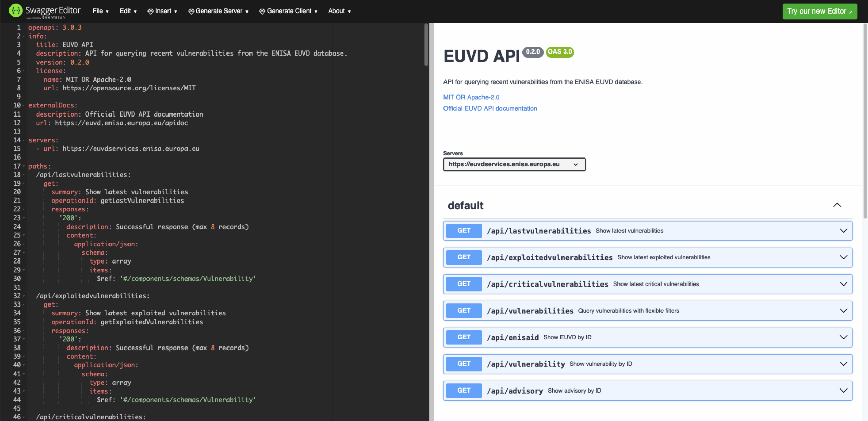This screenshot has width=868, height=421.
Task: Click the OAS 3.0 badge
Action: tap(560, 52)
